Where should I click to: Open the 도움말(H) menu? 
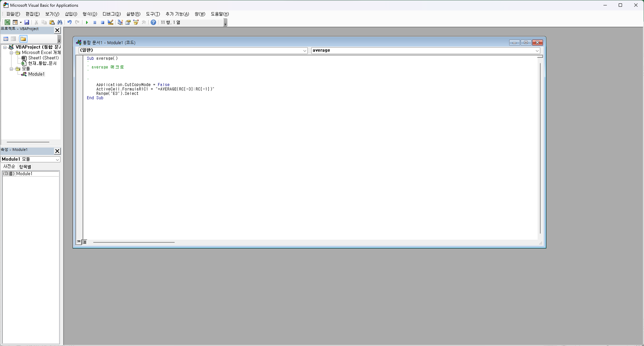[220, 14]
